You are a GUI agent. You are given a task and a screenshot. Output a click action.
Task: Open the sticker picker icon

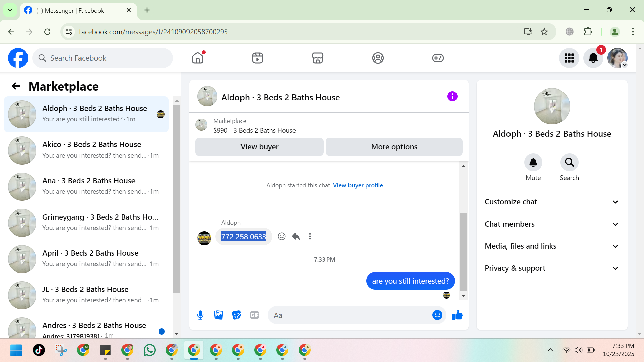click(236, 315)
